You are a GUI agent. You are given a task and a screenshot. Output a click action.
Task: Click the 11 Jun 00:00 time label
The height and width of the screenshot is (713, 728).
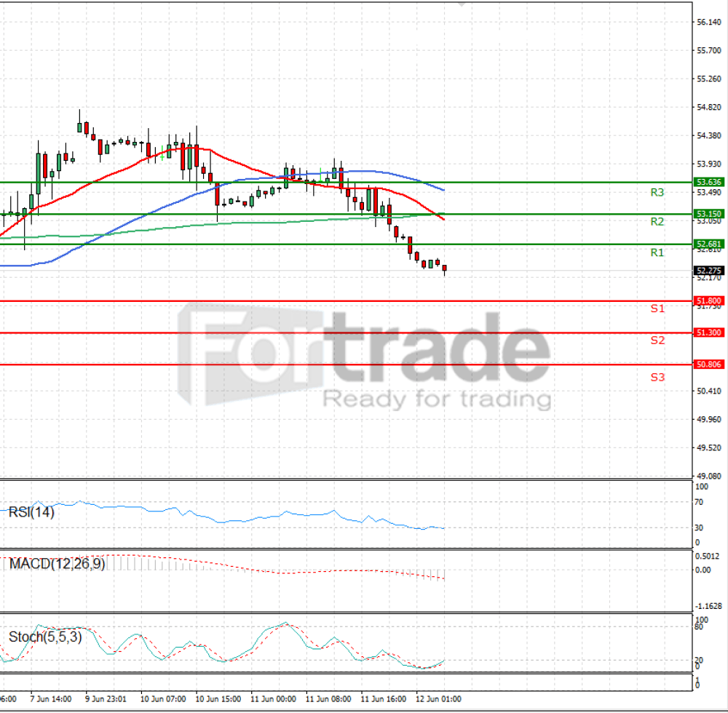[x=273, y=699]
